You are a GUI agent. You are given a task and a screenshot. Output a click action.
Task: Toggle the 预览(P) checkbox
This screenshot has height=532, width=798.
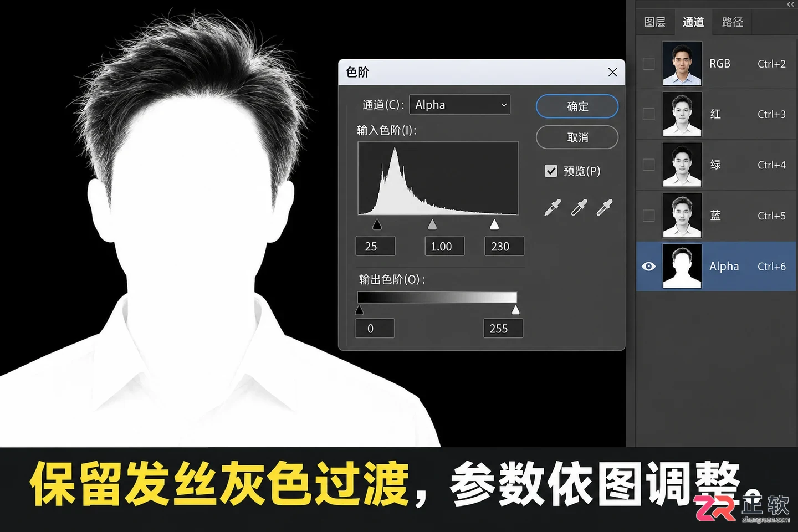(551, 171)
